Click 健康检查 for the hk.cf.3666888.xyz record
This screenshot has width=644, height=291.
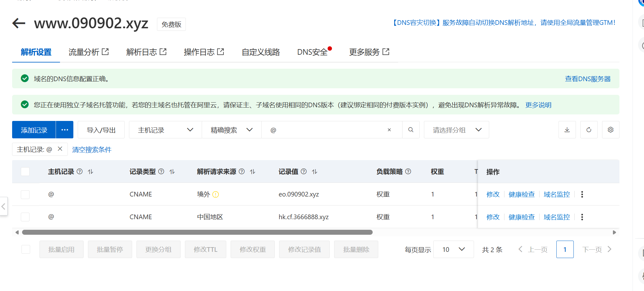pos(522,217)
